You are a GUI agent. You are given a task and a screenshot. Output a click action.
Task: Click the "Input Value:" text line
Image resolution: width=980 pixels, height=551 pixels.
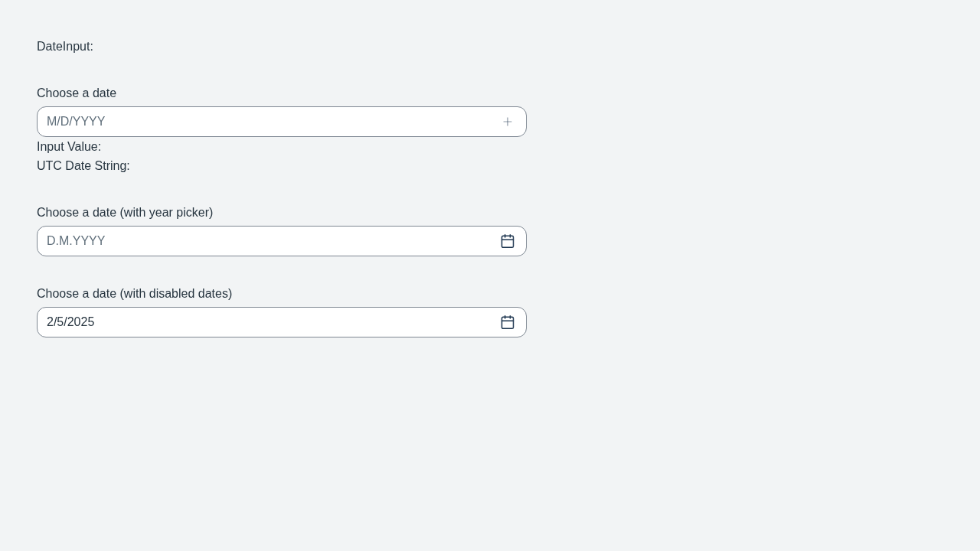pyautogui.click(x=69, y=147)
